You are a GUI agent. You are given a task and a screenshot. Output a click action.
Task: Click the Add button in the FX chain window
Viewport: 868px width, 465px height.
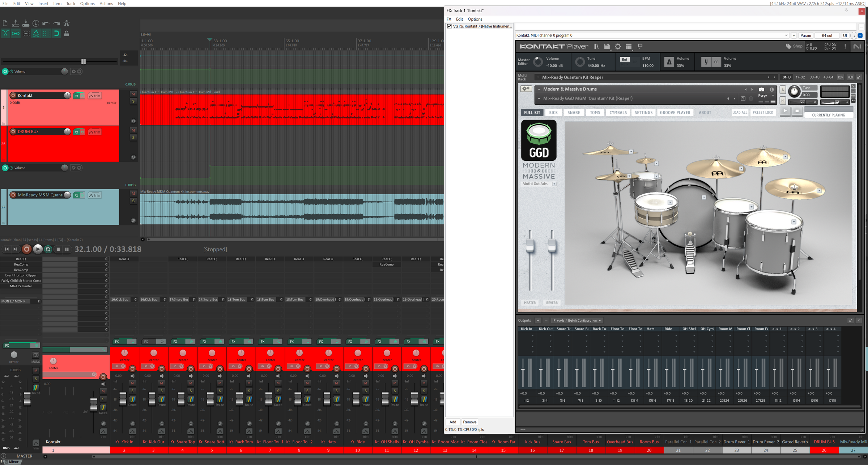click(452, 422)
